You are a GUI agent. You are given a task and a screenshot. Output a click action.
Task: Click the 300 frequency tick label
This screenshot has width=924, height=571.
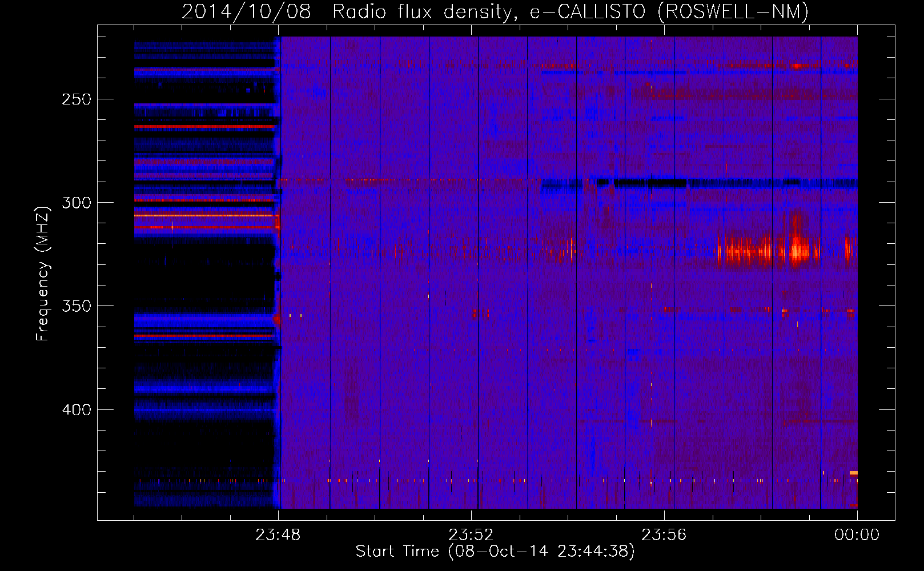(x=77, y=203)
